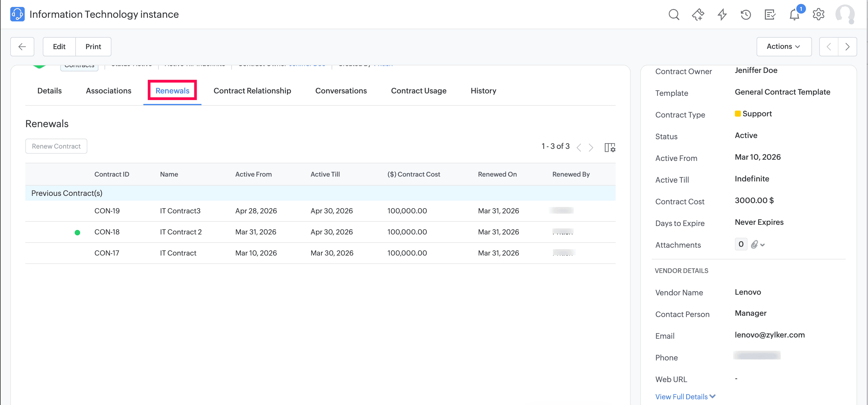Open the Contract Usage tab
The image size is (868, 405).
coord(419,91)
